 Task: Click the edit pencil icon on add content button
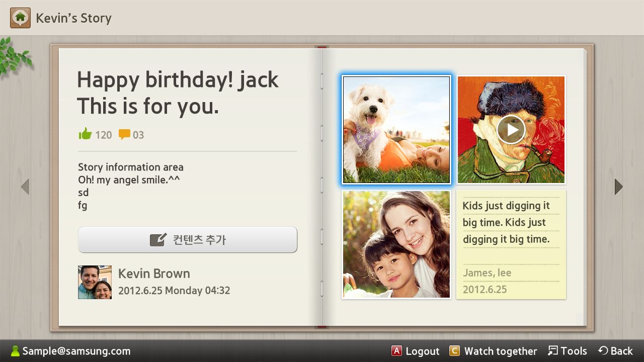coord(158,239)
